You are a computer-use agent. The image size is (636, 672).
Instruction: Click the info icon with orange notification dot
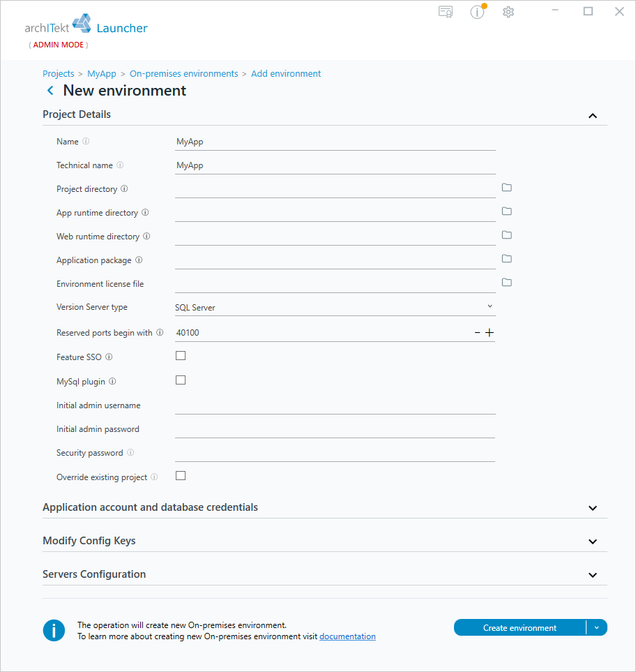point(478,12)
